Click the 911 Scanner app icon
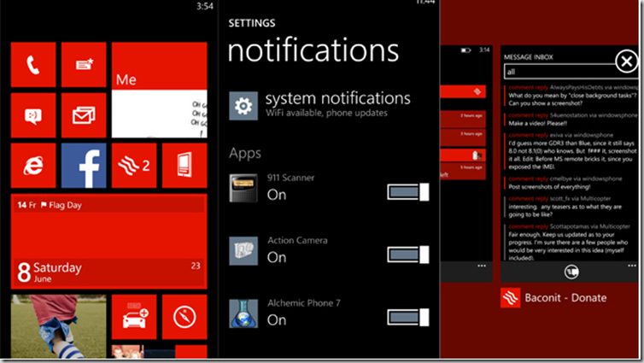 (243, 188)
